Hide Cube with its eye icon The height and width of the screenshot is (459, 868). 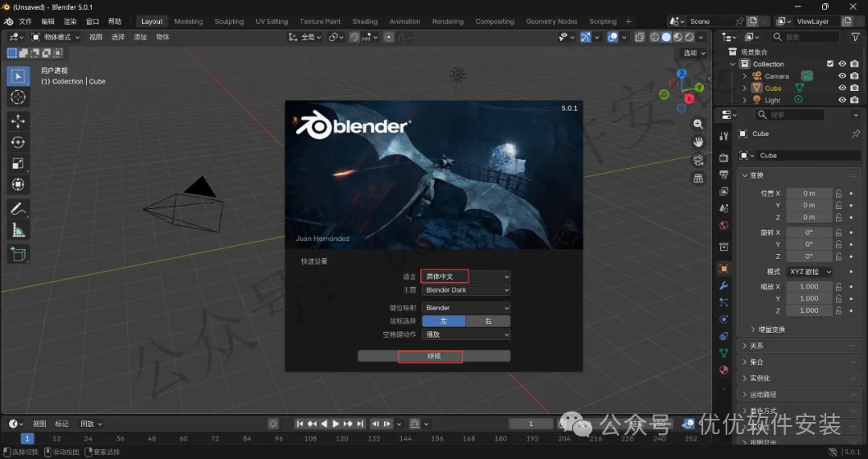point(842,88)
